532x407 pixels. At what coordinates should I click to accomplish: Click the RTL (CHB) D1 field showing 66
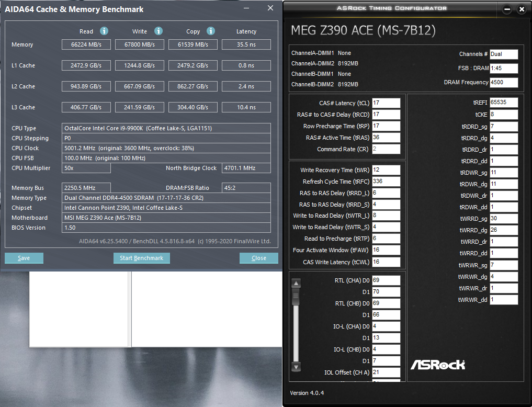point(386,315)
